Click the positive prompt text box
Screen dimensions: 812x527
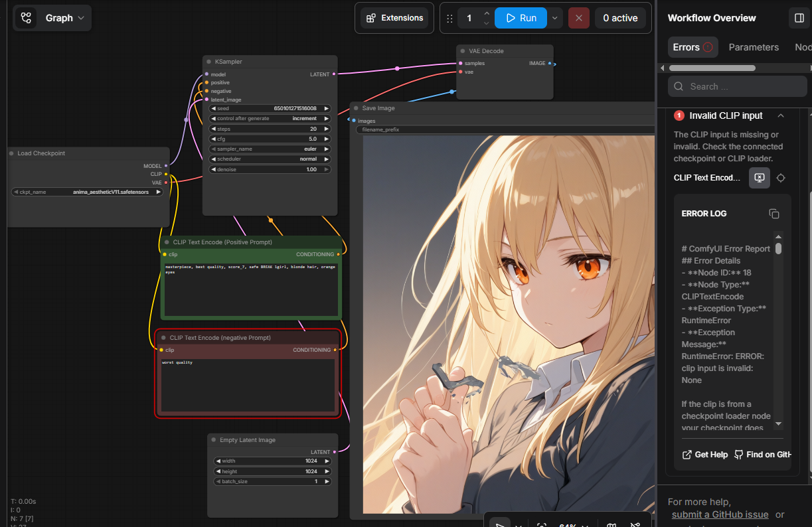click(251, 289)
